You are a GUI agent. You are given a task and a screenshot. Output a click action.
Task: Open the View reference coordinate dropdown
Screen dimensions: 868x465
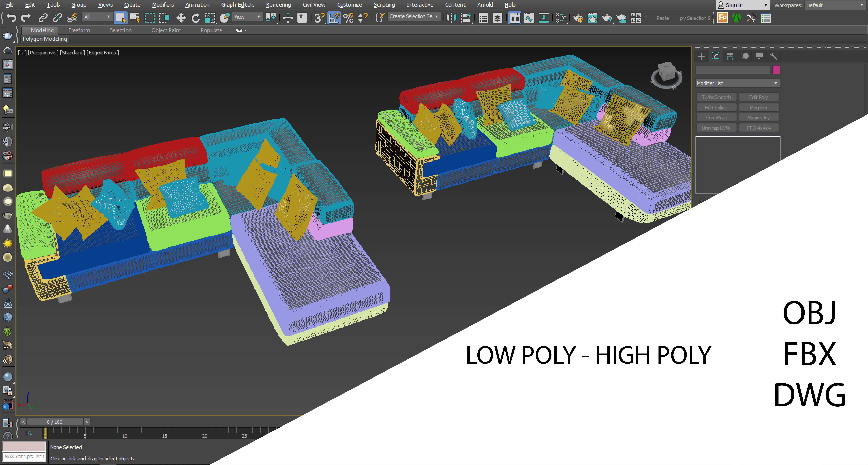point(247,16)
